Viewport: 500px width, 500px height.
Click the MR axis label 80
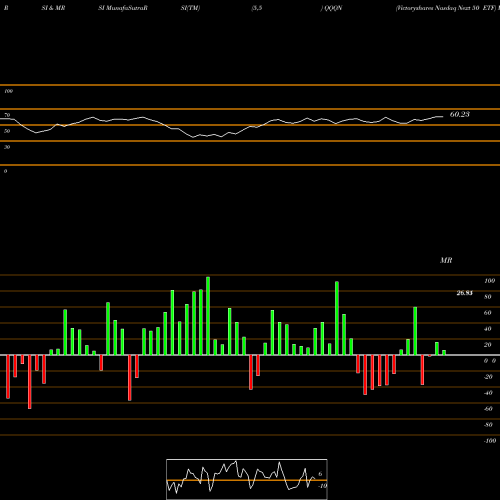click(488, 297)
